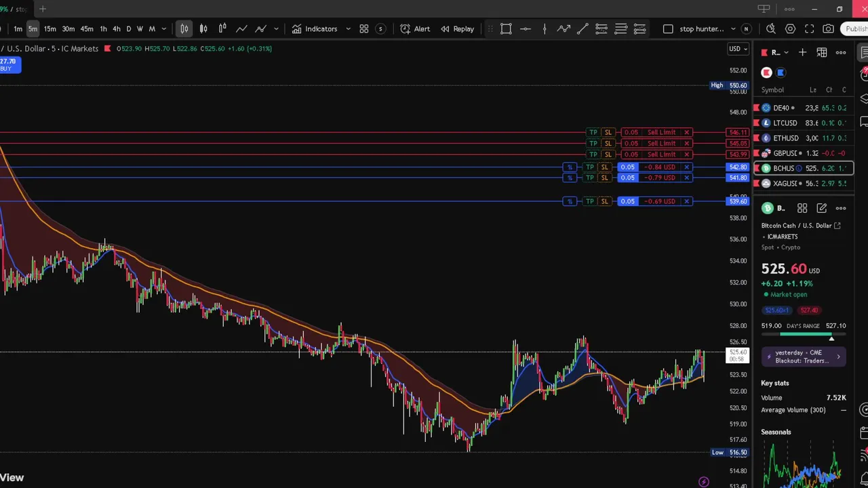Switch to the 30m timeframe
The image size is (868, 488).
pos(68,28)
